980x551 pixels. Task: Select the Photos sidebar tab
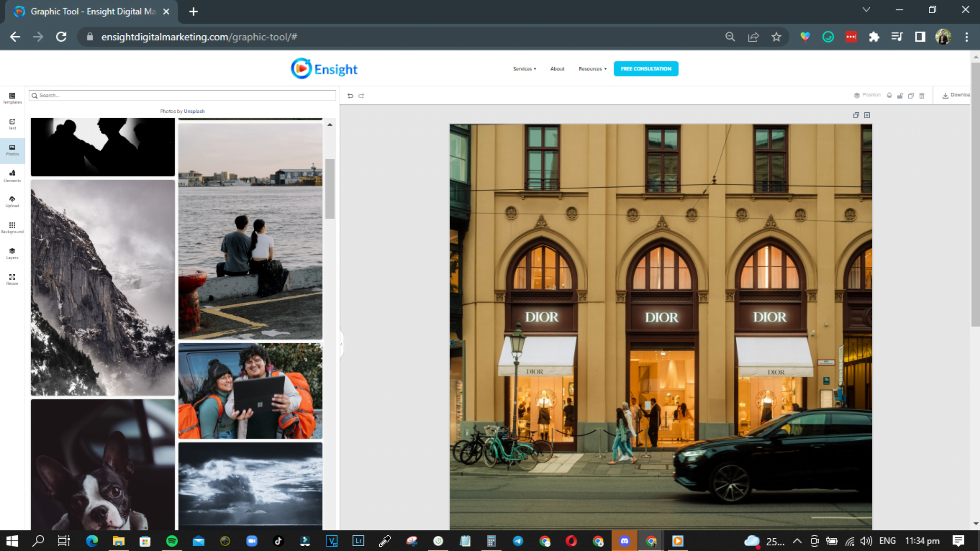[x=12, y=150]
